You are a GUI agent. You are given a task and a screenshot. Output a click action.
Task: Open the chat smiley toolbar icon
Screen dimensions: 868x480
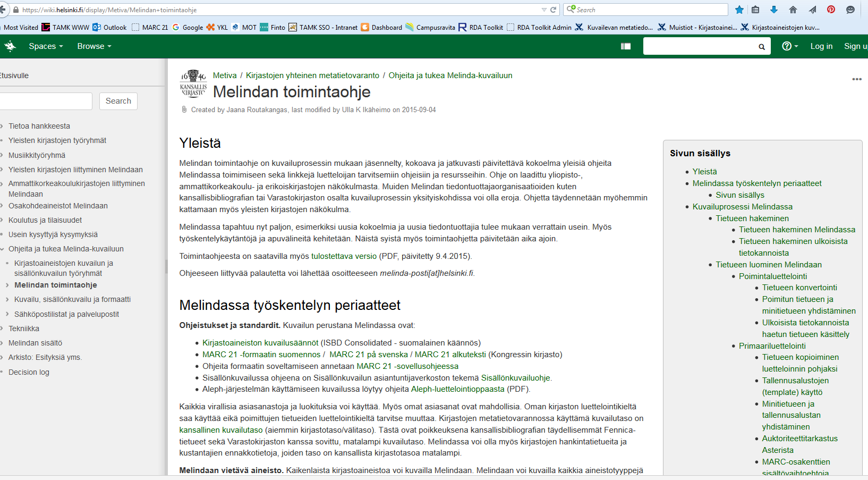(x=850, y=10)
